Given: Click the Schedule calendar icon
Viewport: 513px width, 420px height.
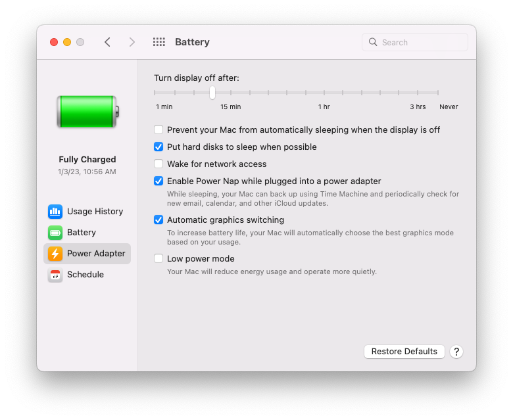Looking at the screenshot, I should click(x=55, y=275).
